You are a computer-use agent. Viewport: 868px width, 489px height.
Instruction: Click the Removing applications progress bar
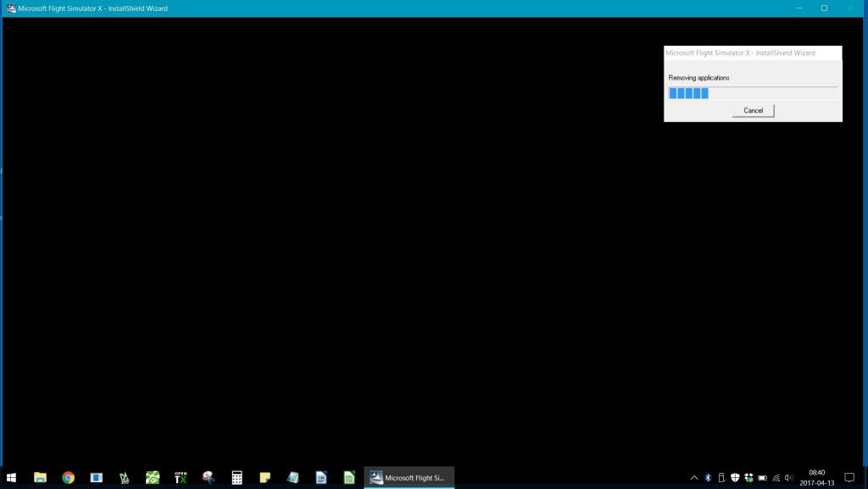pos(753,93)
